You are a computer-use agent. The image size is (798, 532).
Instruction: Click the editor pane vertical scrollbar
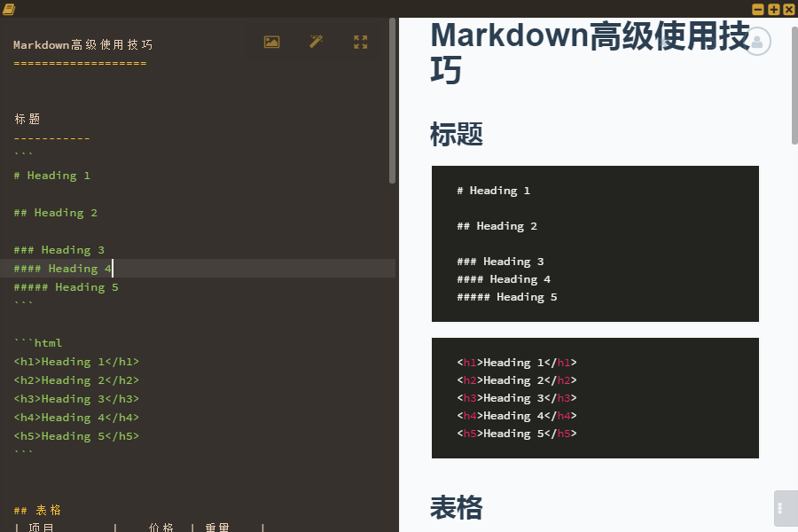pyautogui.click(x=392, y=101)
